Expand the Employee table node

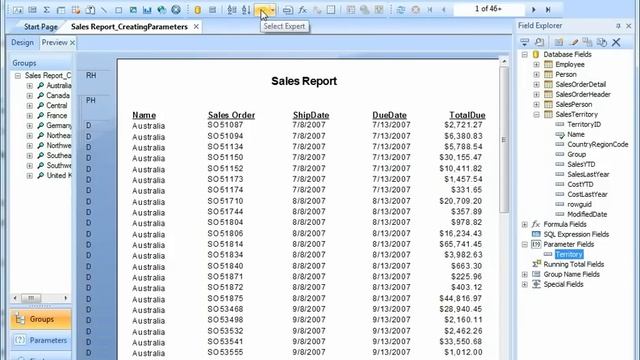(537, 64)
